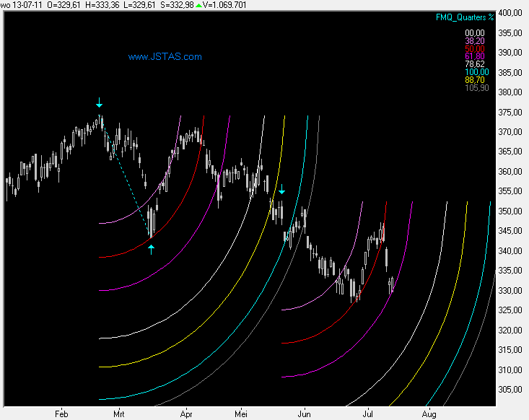Viewport: 529px width, 420px height.
Task: Click the 38,20 legend entry
Action: [474, 42]
